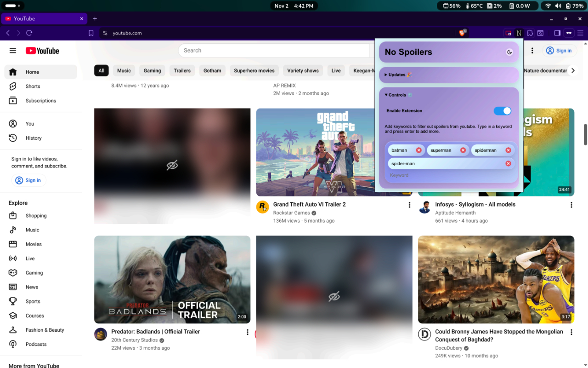Bookmark this page icon
This screenshot has height=368, width=588.
pos(91,33)
